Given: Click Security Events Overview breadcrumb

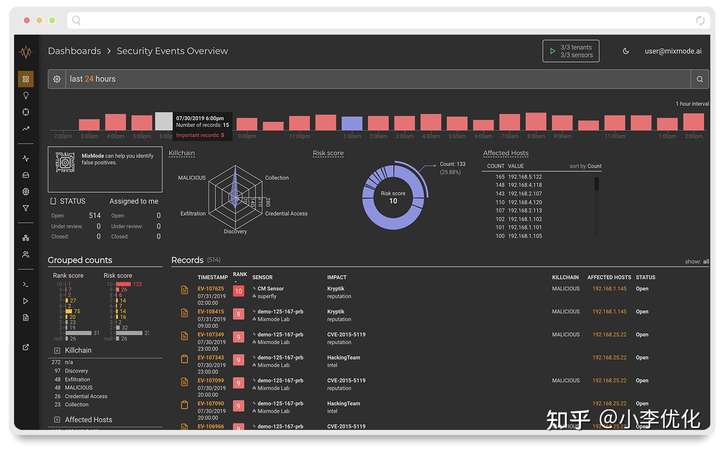Looking at the screenshot, I should [x=172, y=51].
